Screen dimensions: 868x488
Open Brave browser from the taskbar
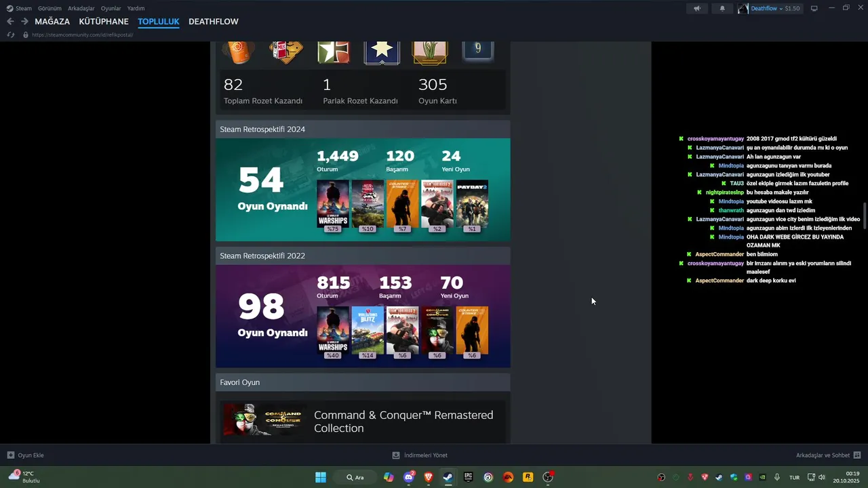429,477
